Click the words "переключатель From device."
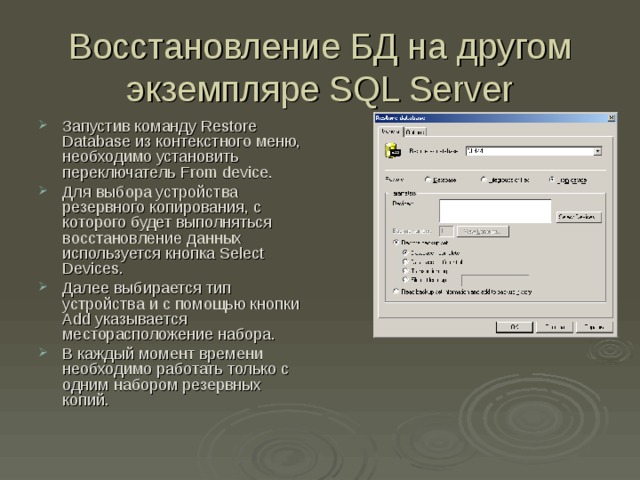The height and width of the screenshot is (480, 640). (167, 173)
